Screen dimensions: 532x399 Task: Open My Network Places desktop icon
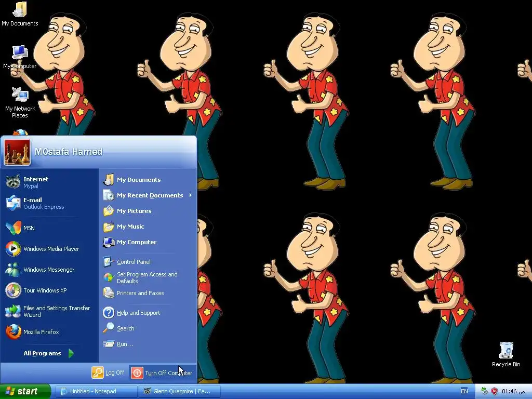[x=20, y=102]
